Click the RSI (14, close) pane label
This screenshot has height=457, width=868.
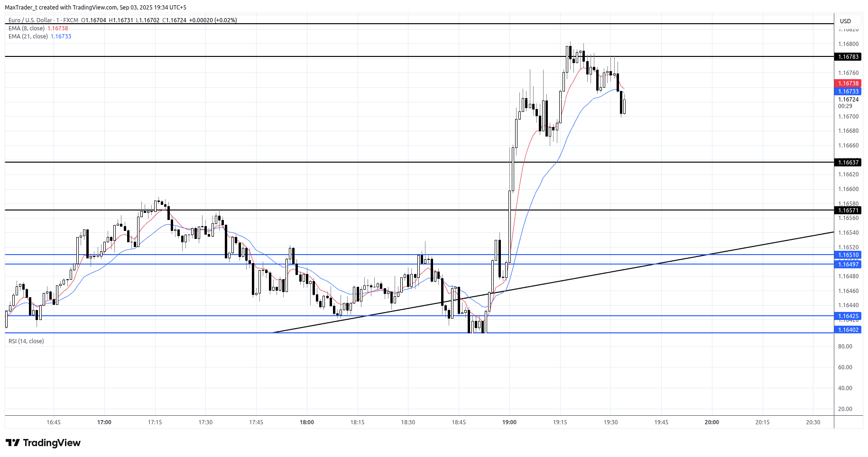pos(26,341)
